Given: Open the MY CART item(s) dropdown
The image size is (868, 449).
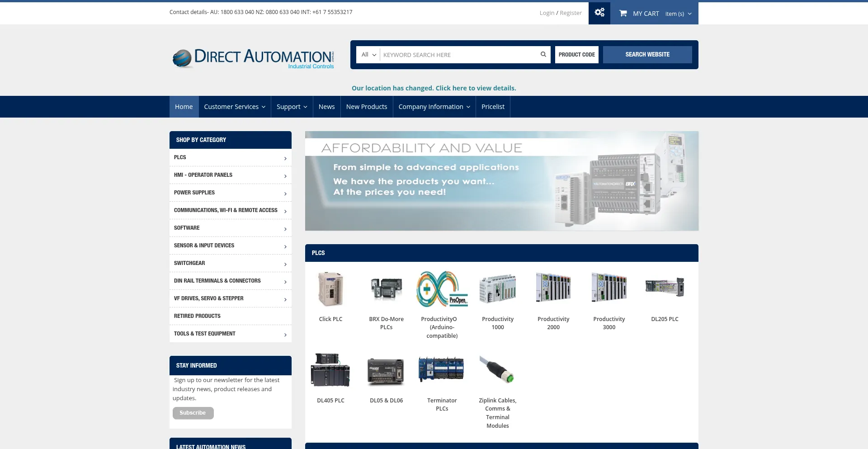Looking at the screenshot, I should click(678, 14).
